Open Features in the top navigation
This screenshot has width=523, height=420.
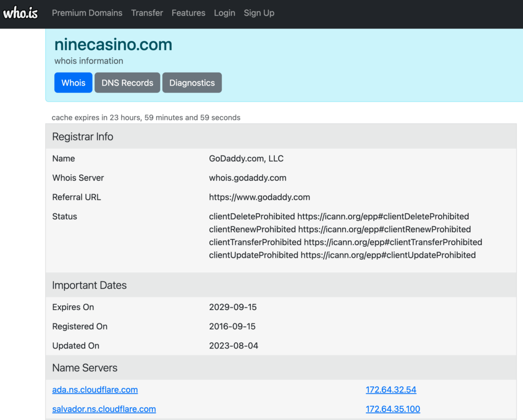188,13
